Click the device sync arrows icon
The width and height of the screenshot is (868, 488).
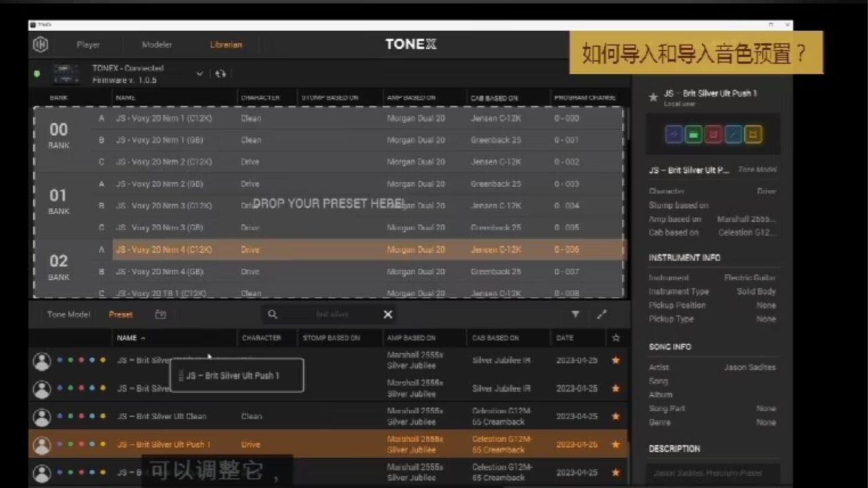(220, 74)
